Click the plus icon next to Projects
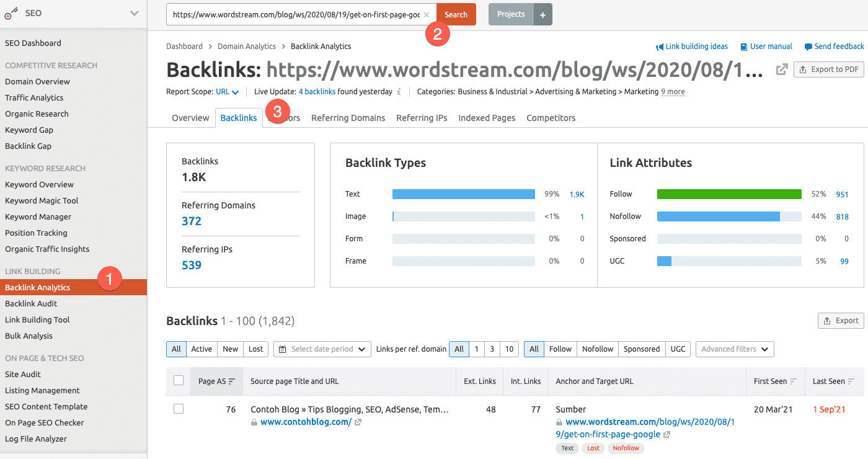Viewport: 868px width, 459px height. coord(542,14)
